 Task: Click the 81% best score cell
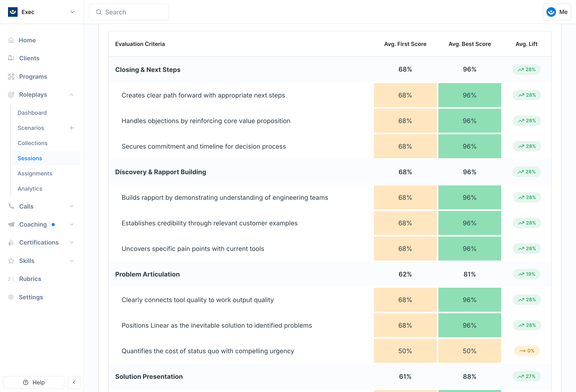(469, 274)
